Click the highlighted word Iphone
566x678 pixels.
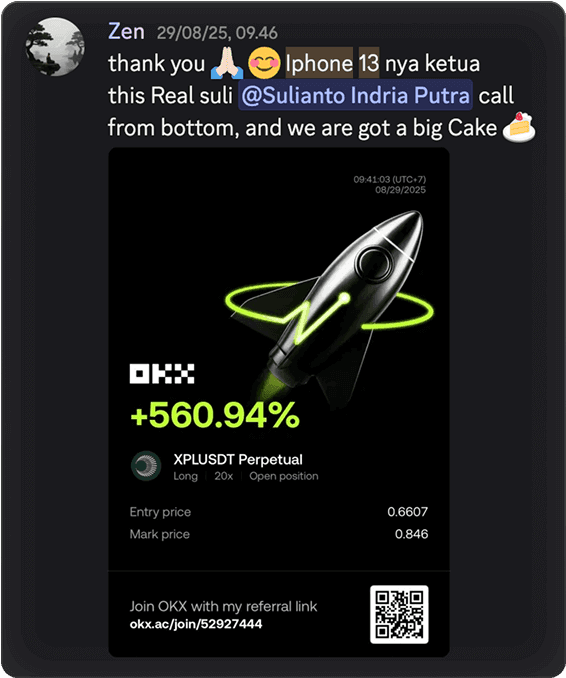(x=319, y=64)
